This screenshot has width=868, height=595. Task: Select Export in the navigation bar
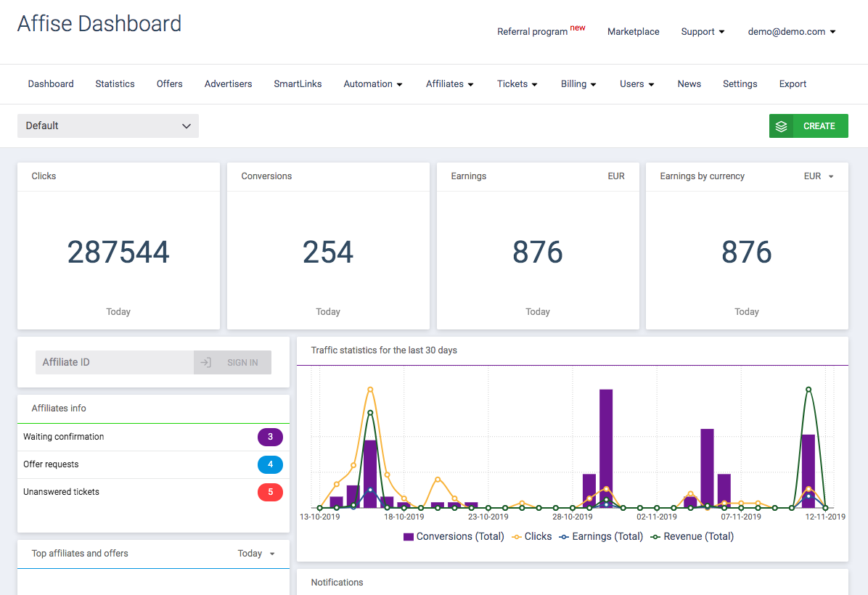pos(793,84)
